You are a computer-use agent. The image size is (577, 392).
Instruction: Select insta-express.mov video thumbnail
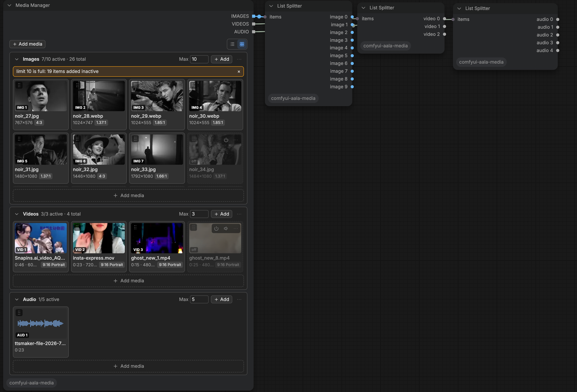99,238
